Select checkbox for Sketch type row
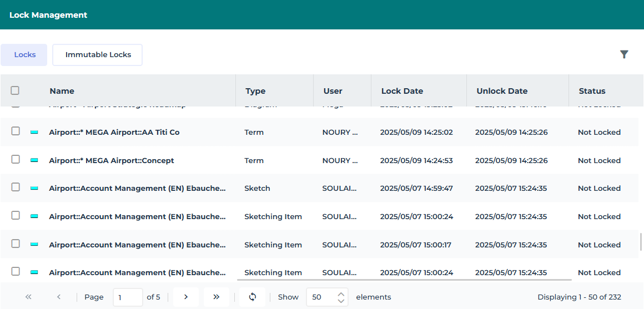The height and width of the screenshot is (309, 644). click(x=16, y=188)
